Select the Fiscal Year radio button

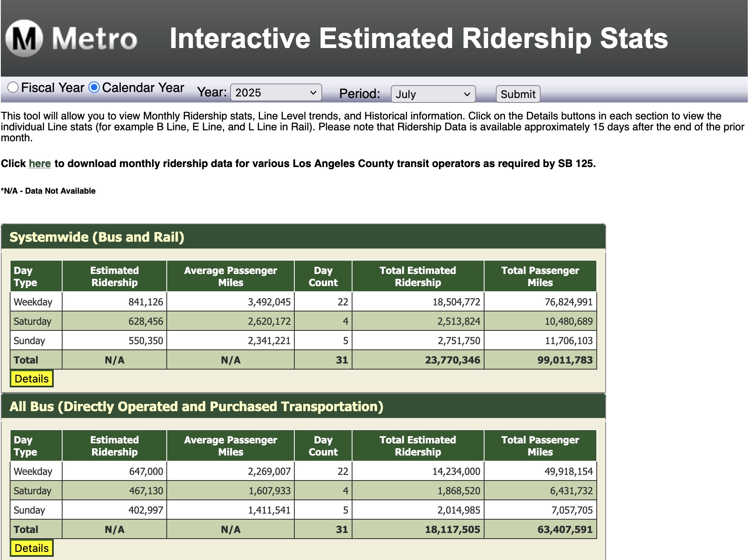(13, 87)
